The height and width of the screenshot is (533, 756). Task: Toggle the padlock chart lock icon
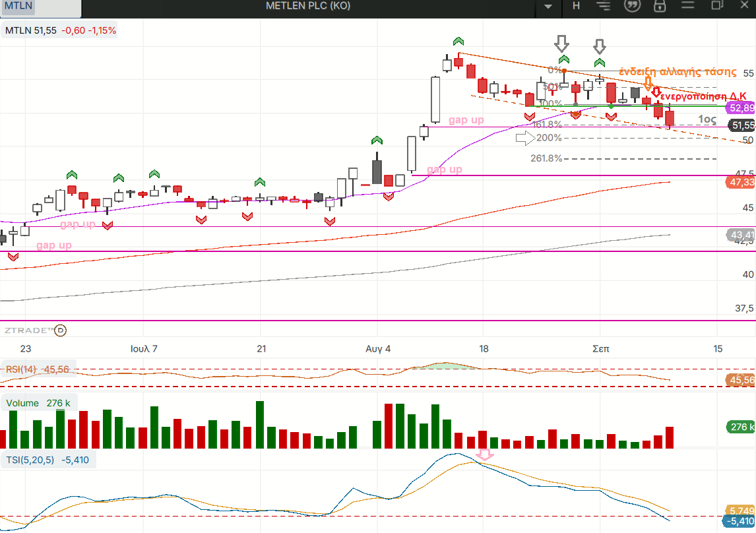pyautogui.click(x=660, y=6)
